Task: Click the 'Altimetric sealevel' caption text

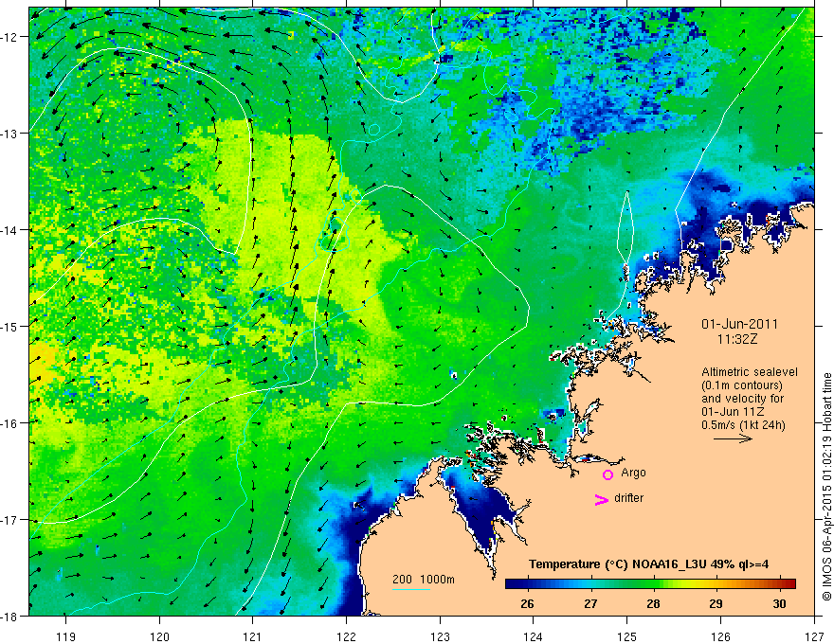Action: [750, 372]
